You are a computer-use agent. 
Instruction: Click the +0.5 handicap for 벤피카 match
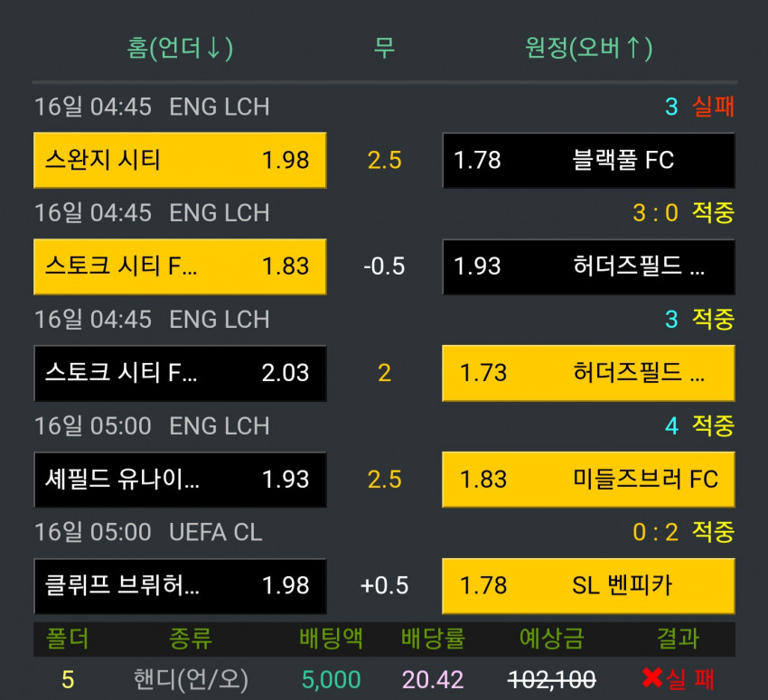(x=385, y=586)
